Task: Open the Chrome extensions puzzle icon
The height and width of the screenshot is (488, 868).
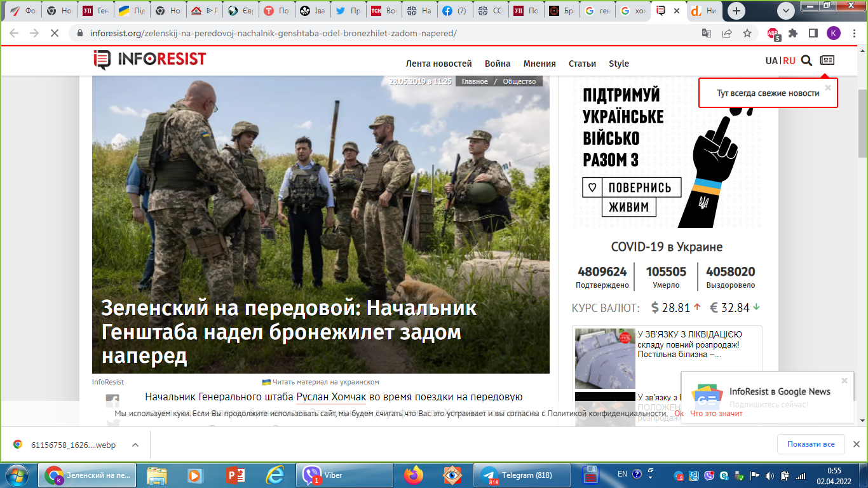Action: pyautogui.click(x=792, y=33)
